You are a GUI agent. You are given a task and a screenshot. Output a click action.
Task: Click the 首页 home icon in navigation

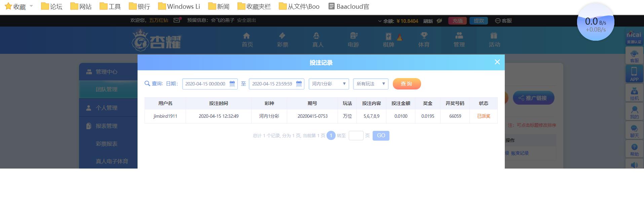[247, 40]
